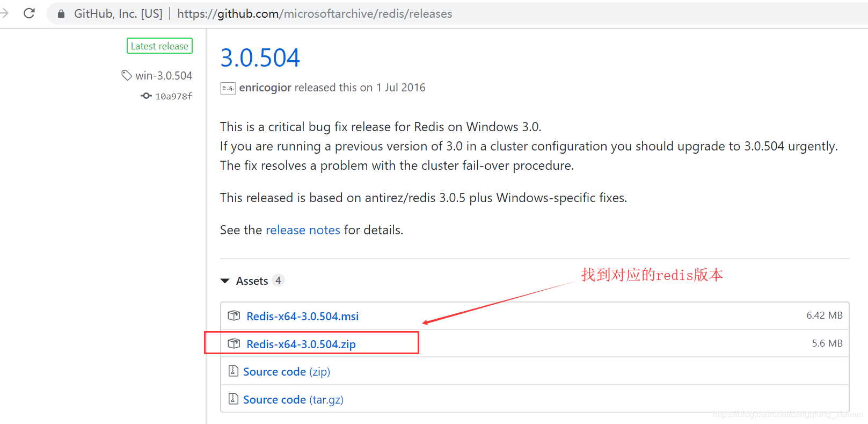Click the Assets count badge 4
Image resolution: width=868 pixels, height=424 pixels.
tap(278, 281)
